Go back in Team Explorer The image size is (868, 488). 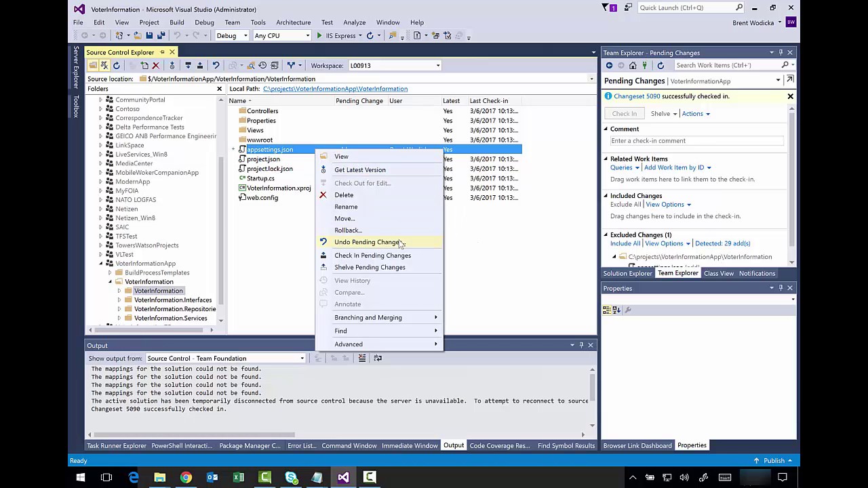pyautogui.click(x=609, y=65)
